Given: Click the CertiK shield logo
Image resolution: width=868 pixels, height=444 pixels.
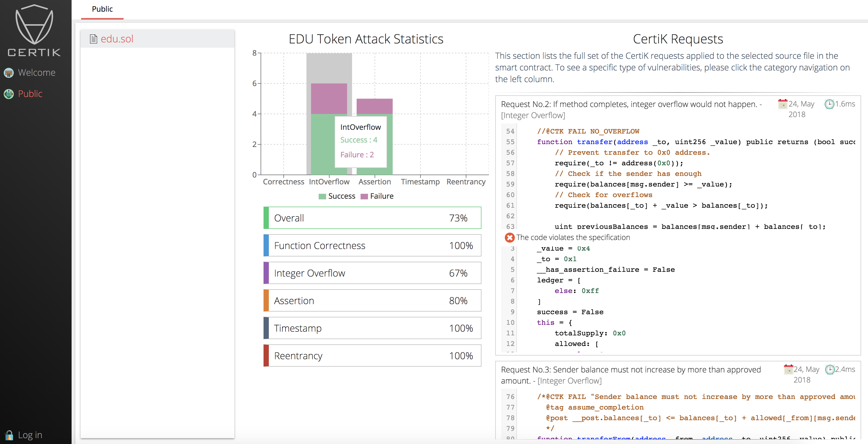Looking at the screenshot, I should [x=34, y=25].
